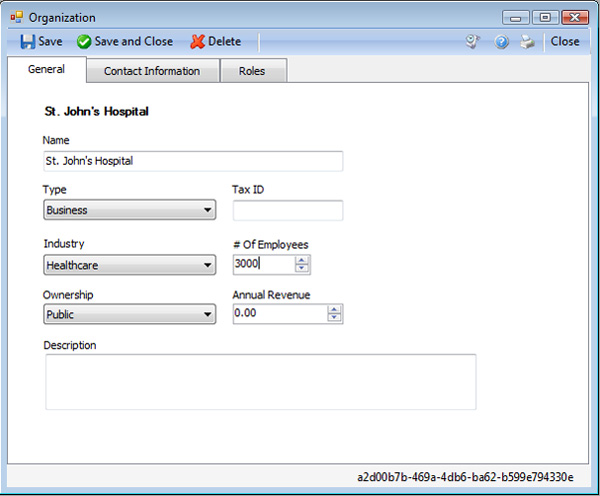Click the Save text label
The height and width of the screenshot is (496, 600).
tap(50, 41)
